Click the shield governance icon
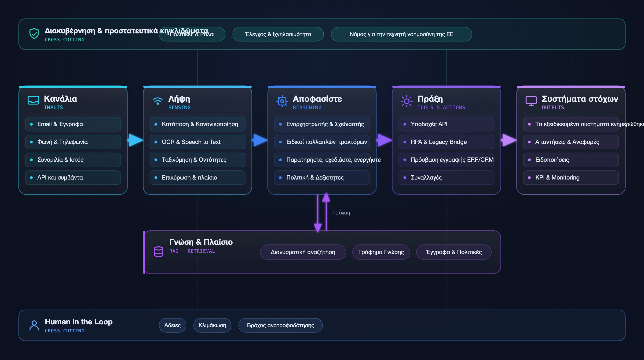The image size is (644, 360). click(34, 34)
